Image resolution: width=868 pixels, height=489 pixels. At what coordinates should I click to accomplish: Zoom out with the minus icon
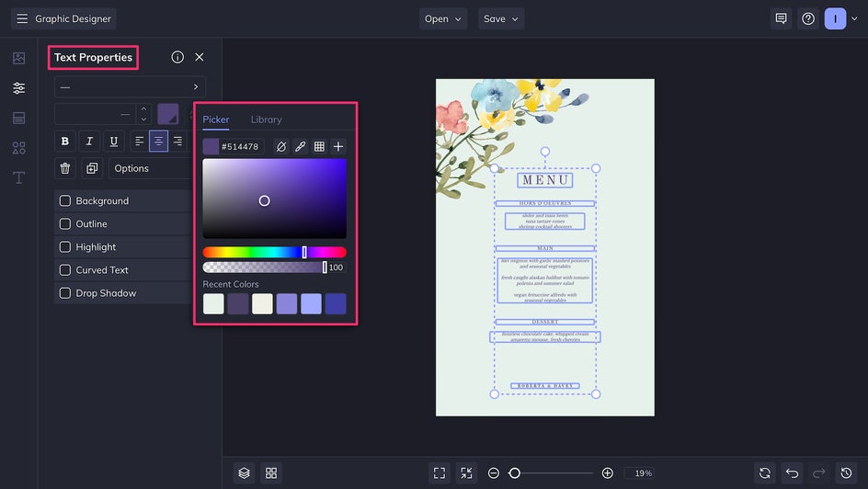pyautogui.click(x=493, y=473)
